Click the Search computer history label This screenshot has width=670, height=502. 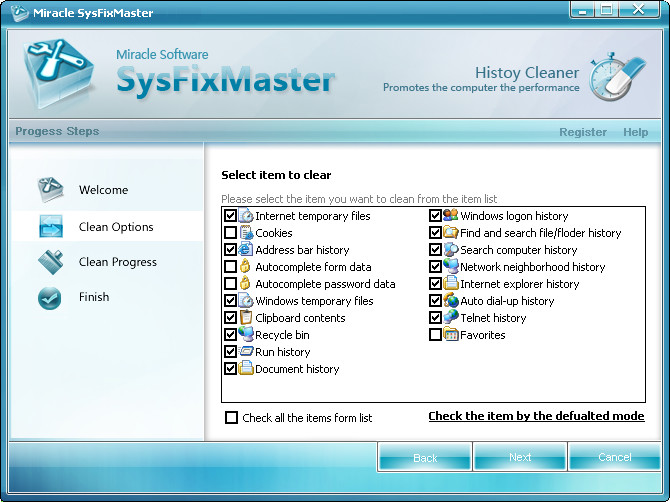click(518, 250)
